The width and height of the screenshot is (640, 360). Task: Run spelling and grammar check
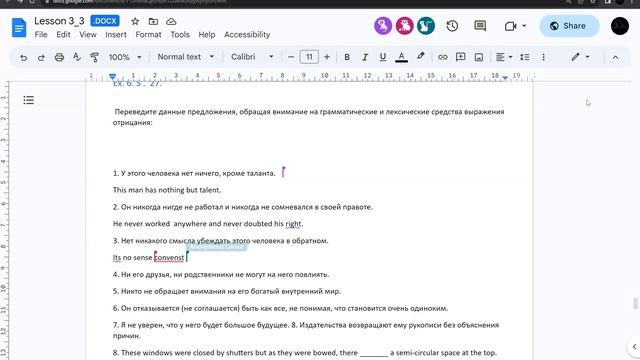pos(77,57)
